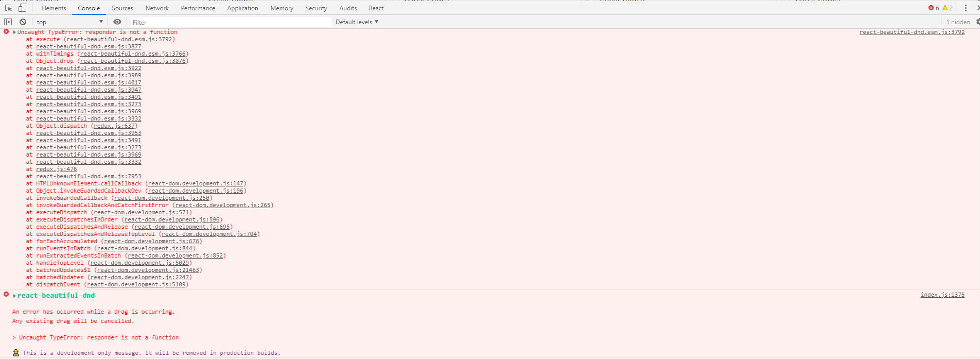
Task: Click the 1 hidden messages label
Action: [958, 22]
